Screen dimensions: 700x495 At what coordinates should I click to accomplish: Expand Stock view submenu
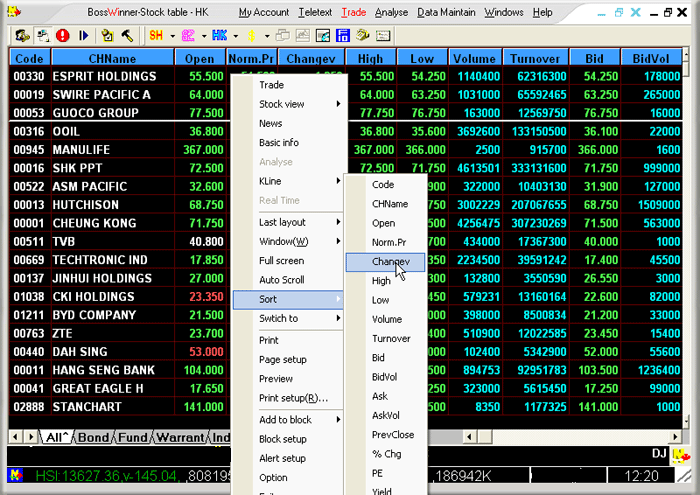point(338,104)
